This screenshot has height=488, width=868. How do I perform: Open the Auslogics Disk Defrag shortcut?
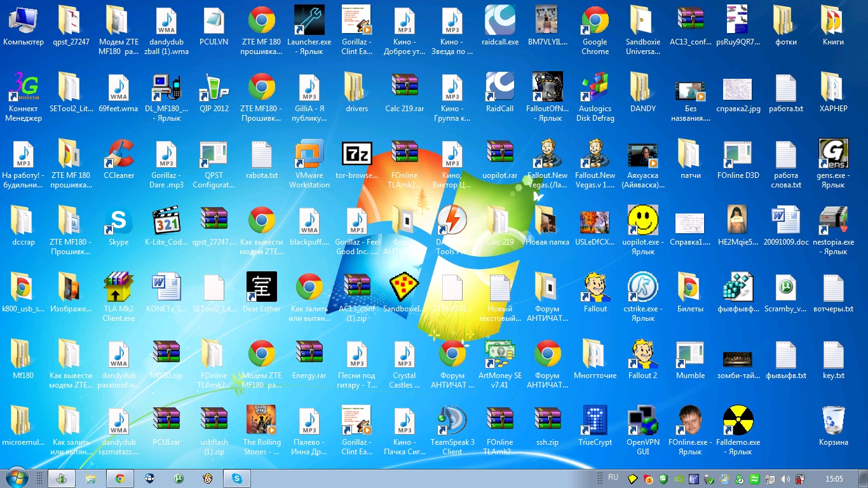pyautogui.click(x=595, y=97)
